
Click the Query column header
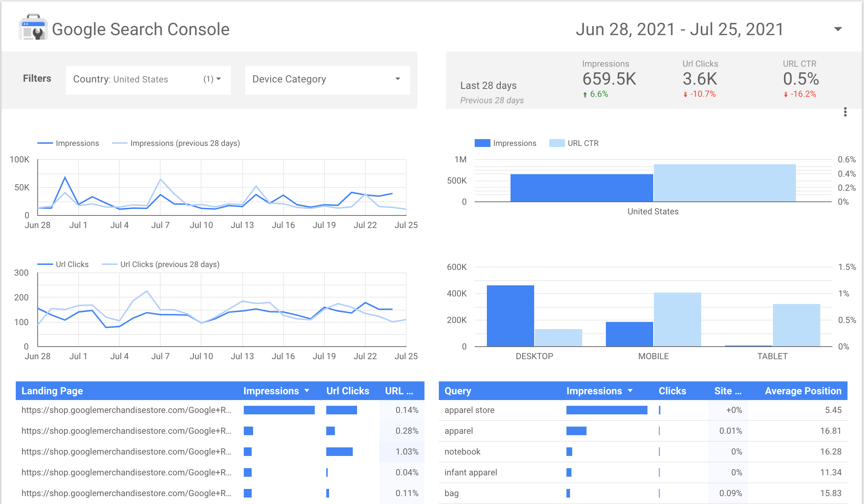tap(458, 391)
